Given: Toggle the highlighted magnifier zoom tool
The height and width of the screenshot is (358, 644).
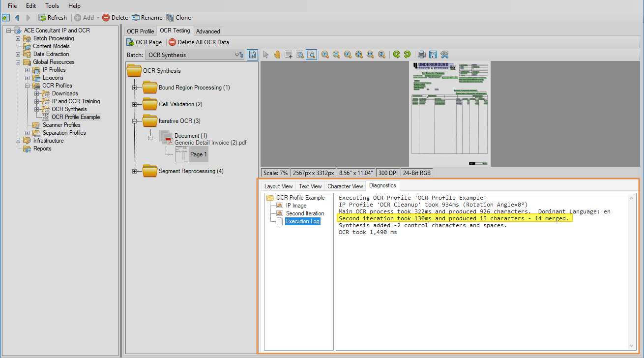Looking at the screenshot, I should pos(311,55).
